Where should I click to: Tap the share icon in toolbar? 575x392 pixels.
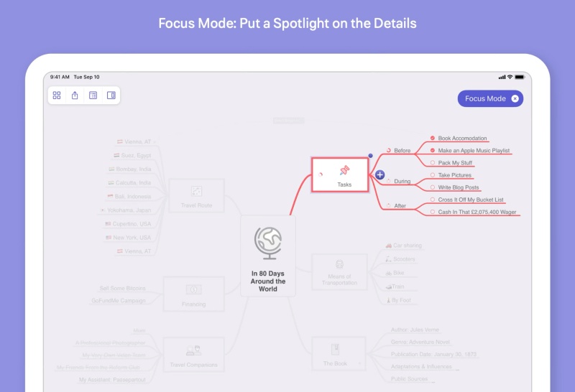pyautogui.click(x=75, y=95)
